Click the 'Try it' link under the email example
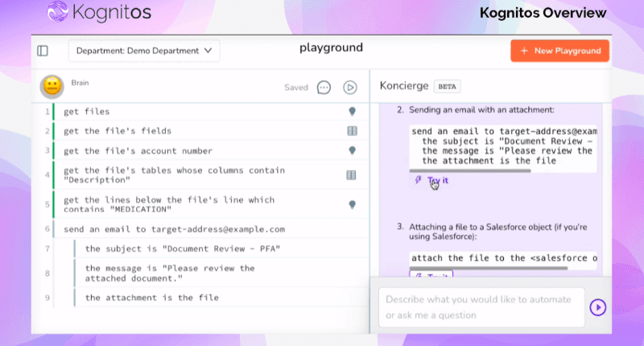The height and width of the screenshot is (346, 644). coord(438,180)
